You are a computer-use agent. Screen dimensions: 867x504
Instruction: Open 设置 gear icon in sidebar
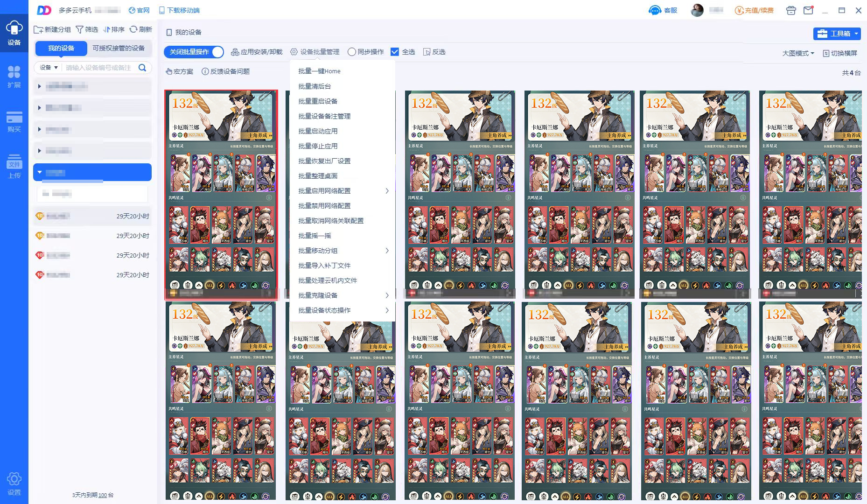click(x=14, y=483)
